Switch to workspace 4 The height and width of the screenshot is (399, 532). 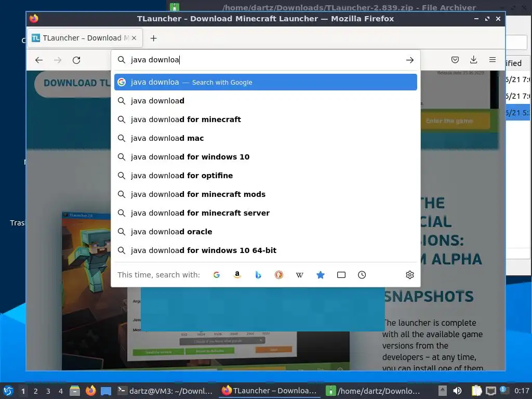tap(61, 391)
